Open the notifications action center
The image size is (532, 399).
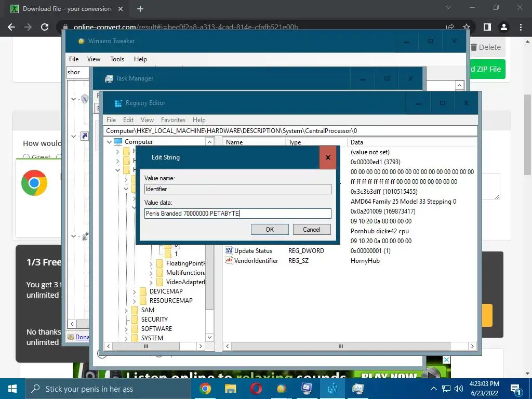pyautogui.click(x=516, y=389)
